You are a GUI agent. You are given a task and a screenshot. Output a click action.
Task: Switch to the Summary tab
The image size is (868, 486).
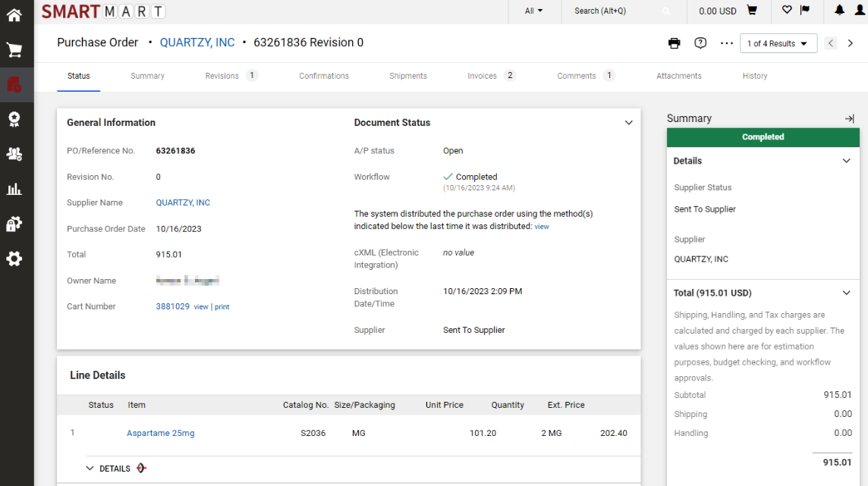click(x=147, y=77)
